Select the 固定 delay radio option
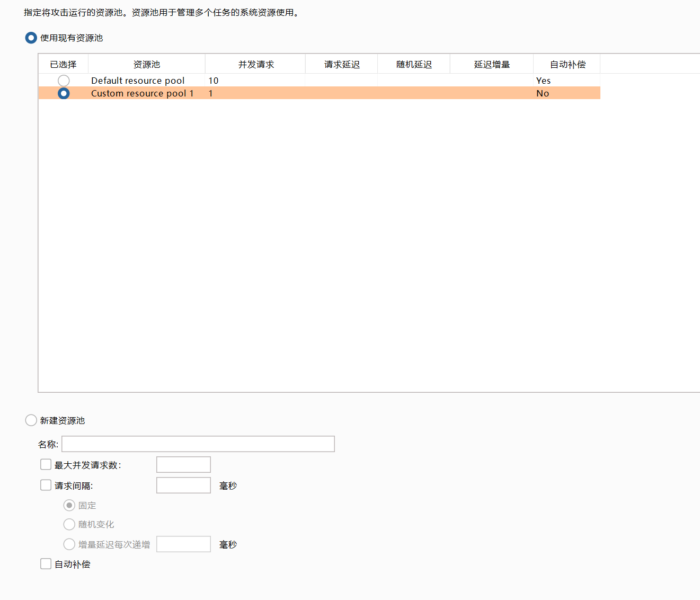 point(69,506)
